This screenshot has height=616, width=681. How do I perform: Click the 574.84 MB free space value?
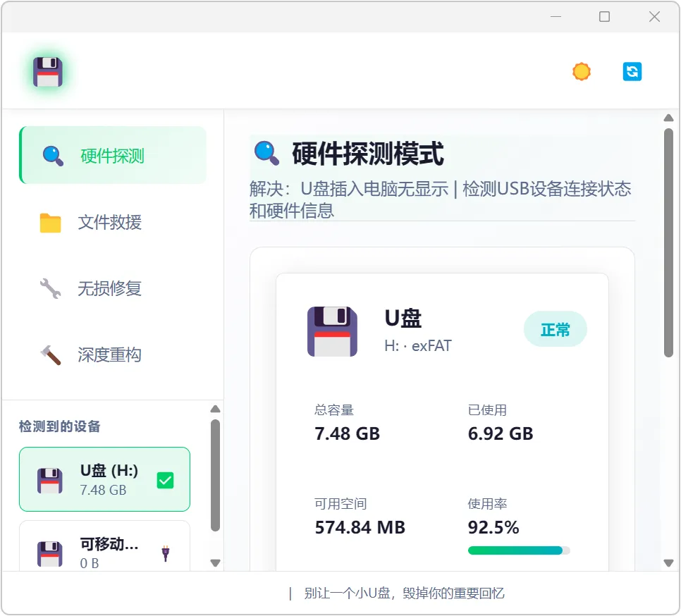click(360, 527)
